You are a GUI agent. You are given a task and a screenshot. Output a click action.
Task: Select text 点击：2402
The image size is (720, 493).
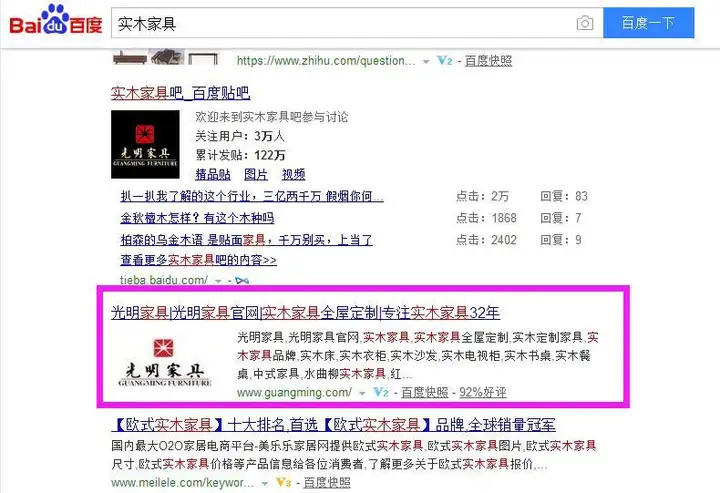point(486,240)
